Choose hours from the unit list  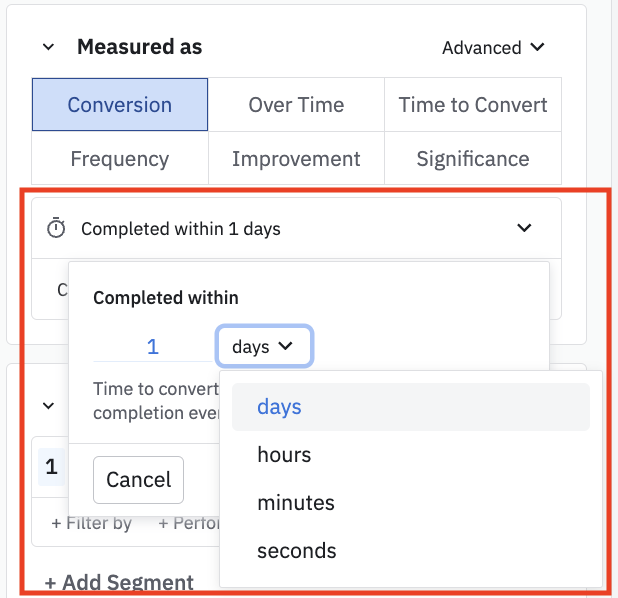(285, 455)
